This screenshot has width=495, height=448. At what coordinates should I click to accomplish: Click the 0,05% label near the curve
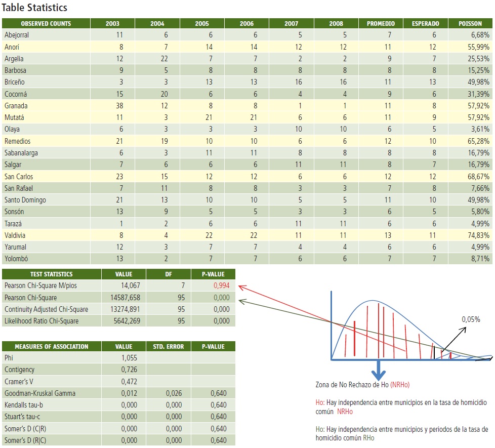[471, 320]
